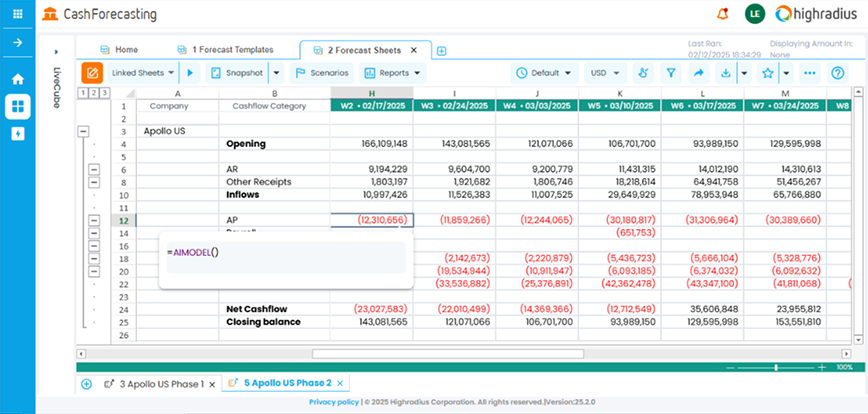The image size is (868, 414).
Task: Run linked sheets with play icon
Action: tap(190, 73)
